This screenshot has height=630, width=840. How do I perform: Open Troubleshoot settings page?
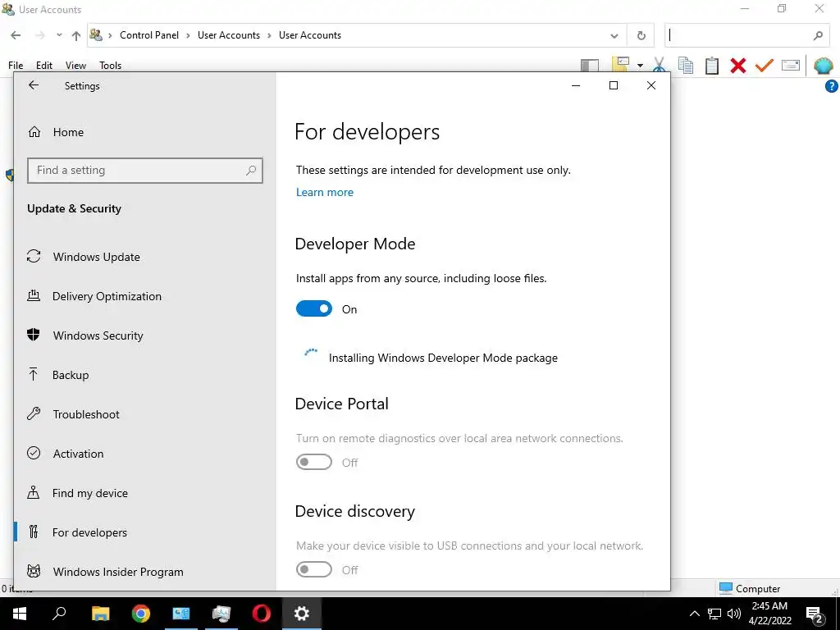pyautogui.click(x=85, y=414)
